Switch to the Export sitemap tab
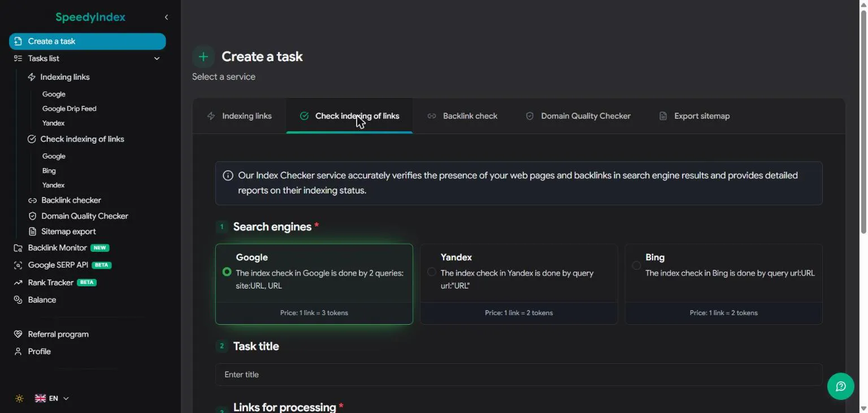The image size is (868, 413). (695, 116)
